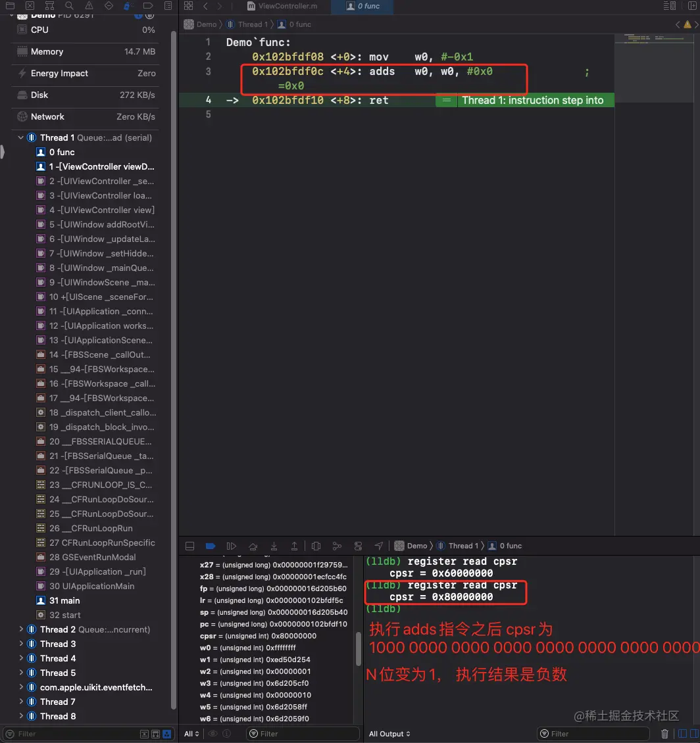Viewport: 700px width, 743px height.
Task: Open the Debug View Hierarchy tool
Action: pyautogui.click(x=316, y=546)
